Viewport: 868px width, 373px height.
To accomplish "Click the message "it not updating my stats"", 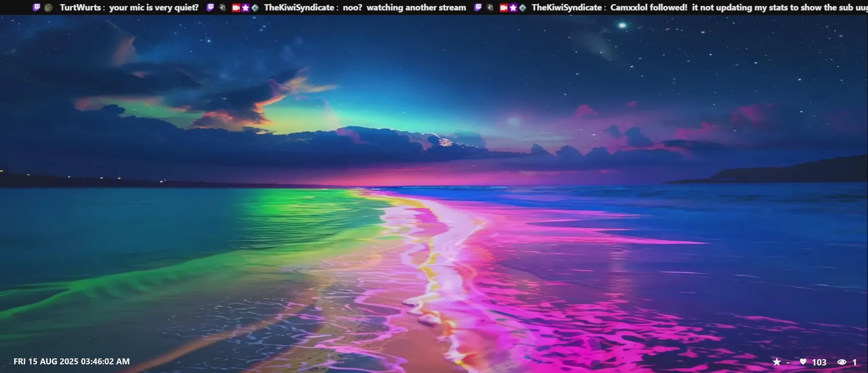I will pos(740,8).
